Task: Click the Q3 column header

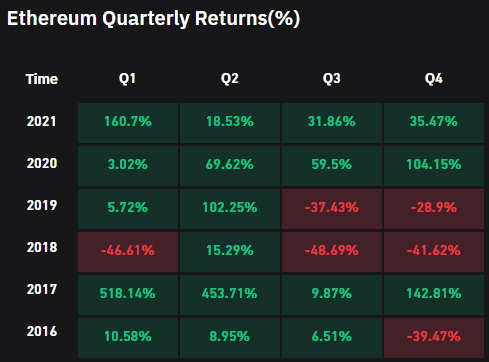Action: [332, 79]
